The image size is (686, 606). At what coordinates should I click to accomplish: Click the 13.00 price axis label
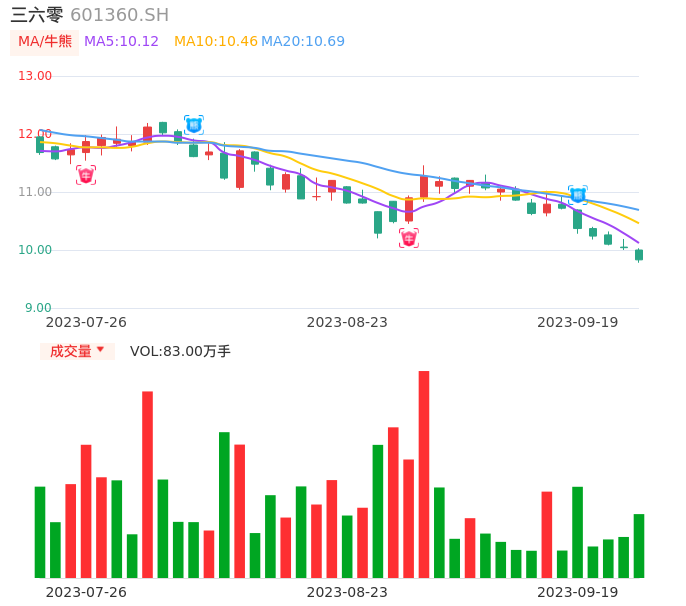pyautogui.click(x=35, y=76)
